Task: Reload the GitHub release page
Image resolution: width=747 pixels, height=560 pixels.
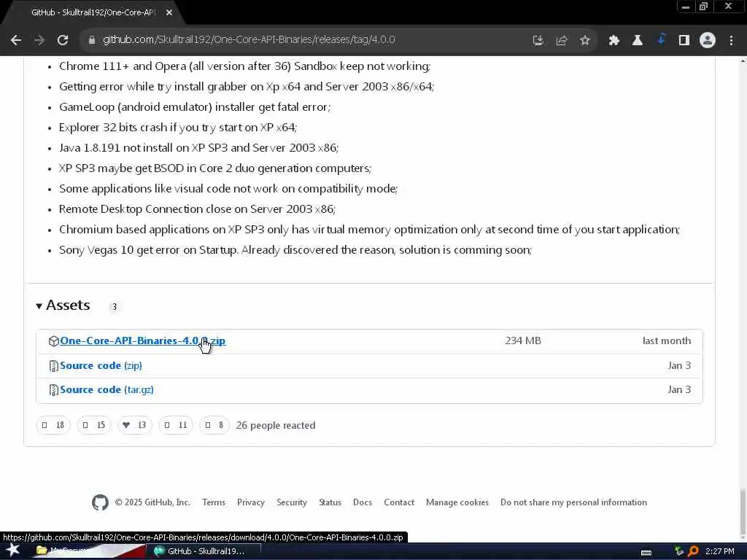Action: pyautogui.click(x=63, y=41)
